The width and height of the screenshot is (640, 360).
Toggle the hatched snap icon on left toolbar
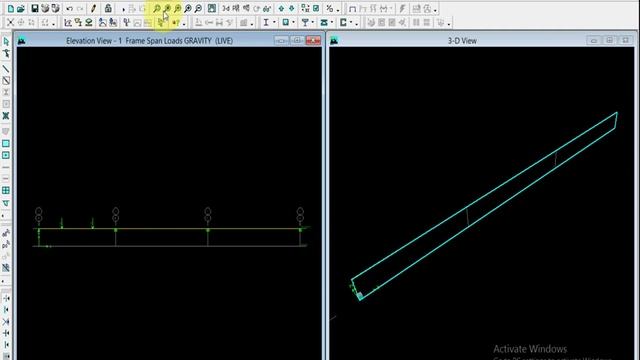[6, 268]
